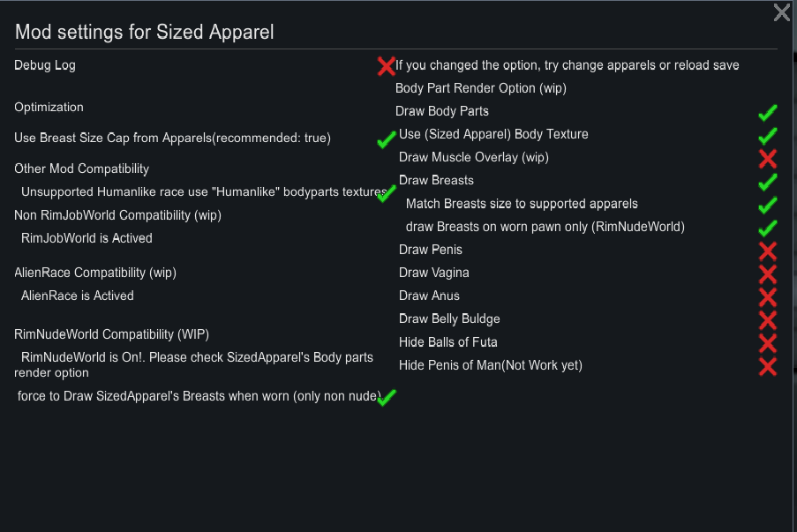Toggle the Debug Log setting on

click(x=386, y=65)
